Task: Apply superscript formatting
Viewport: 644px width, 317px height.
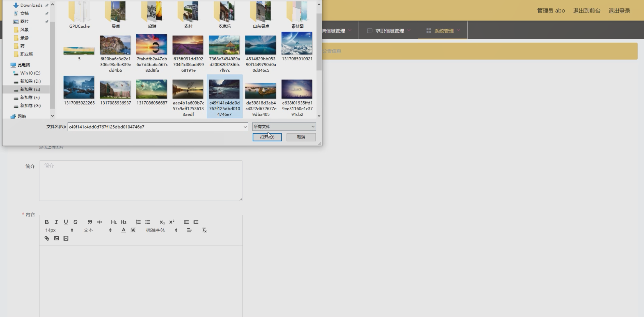Action: (172, 222)
